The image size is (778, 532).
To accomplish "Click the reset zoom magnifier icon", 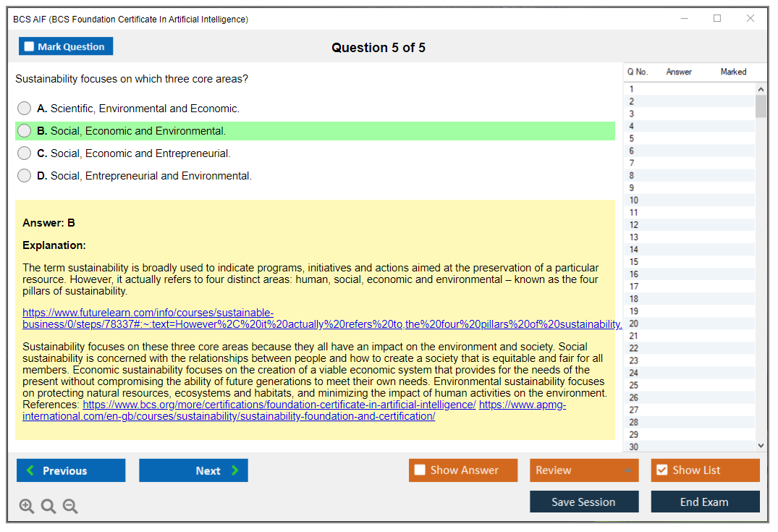I will (48, 506).
